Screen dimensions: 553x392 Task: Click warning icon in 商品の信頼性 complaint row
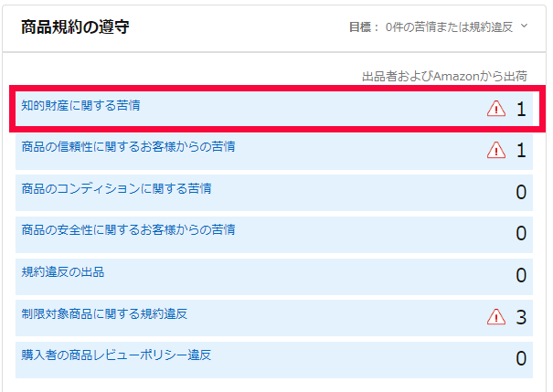click(495, 150)
